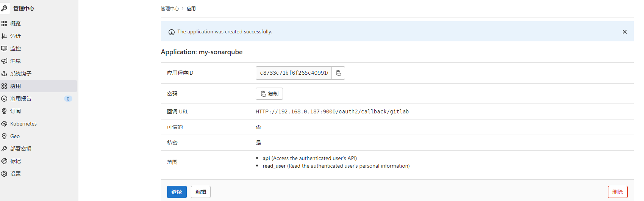Dismiss the success notification banner
This screenshot has width=644, height=201.
625,32
